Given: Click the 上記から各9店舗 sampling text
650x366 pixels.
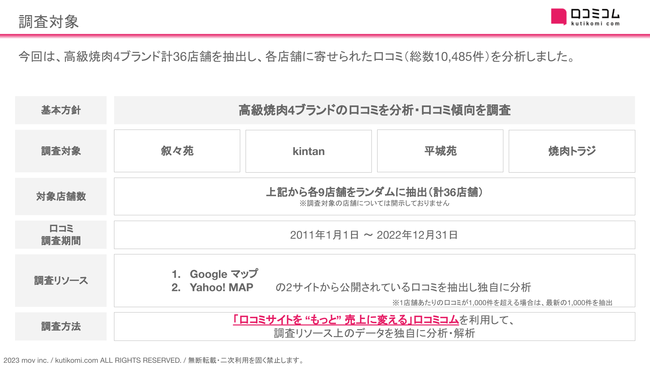Looking at the screenshot, I should pyautogui.click(x=374, y=192).
